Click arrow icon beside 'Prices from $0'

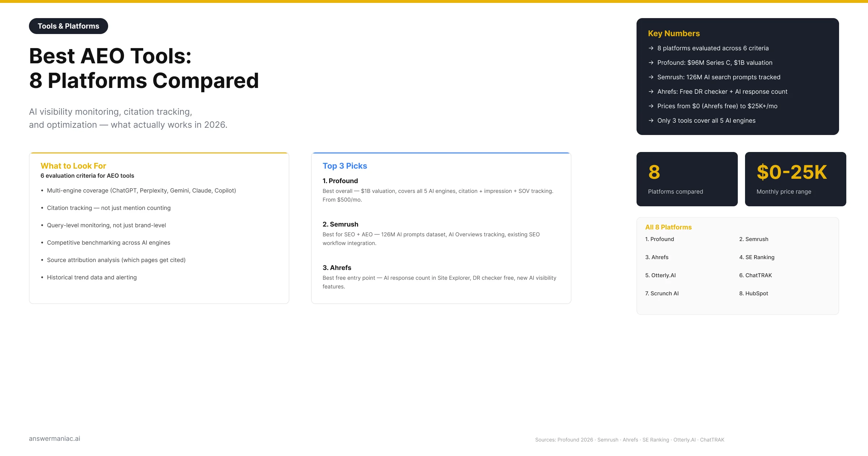point(651,106)
